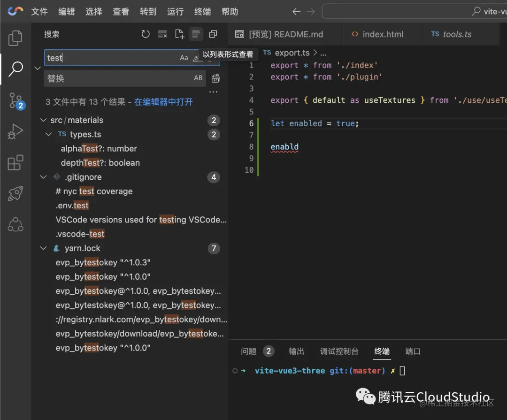Open the .vscode-test search result
Screen dimensions: 507x420
click(80, 234)
